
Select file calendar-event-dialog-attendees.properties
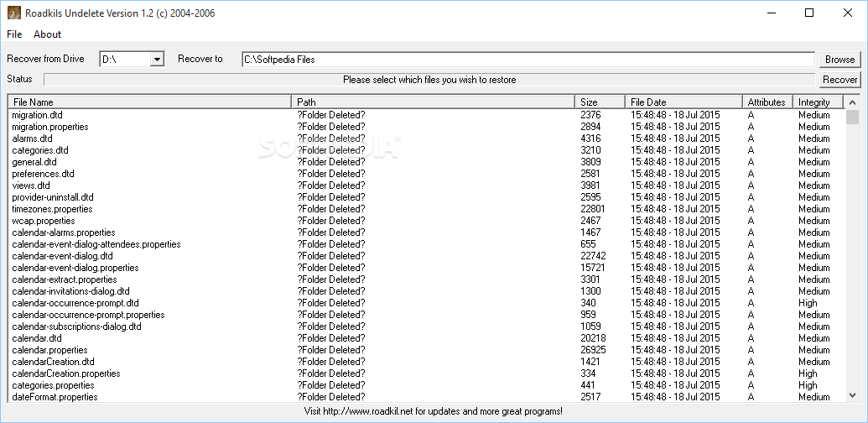point(96,244)
